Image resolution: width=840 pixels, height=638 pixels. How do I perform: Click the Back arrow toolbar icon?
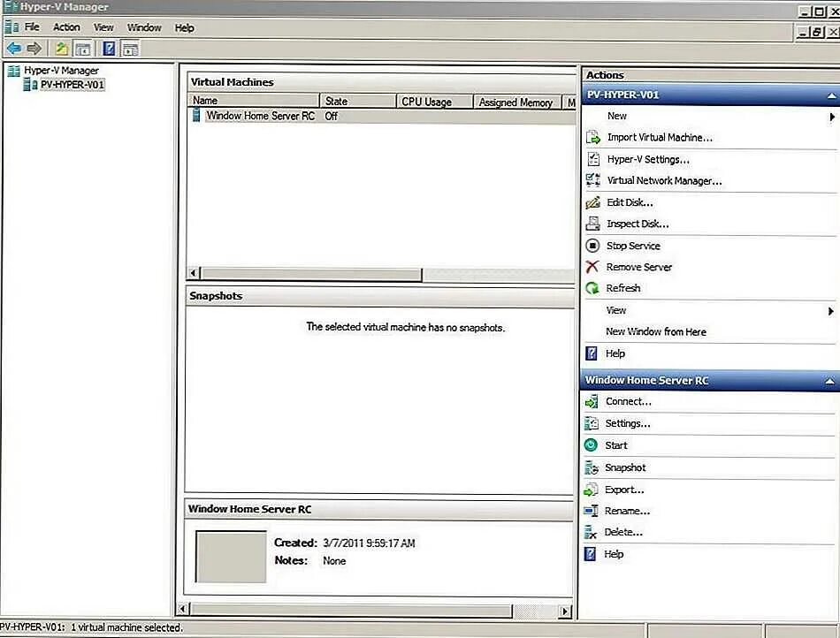tap(14, 49)
